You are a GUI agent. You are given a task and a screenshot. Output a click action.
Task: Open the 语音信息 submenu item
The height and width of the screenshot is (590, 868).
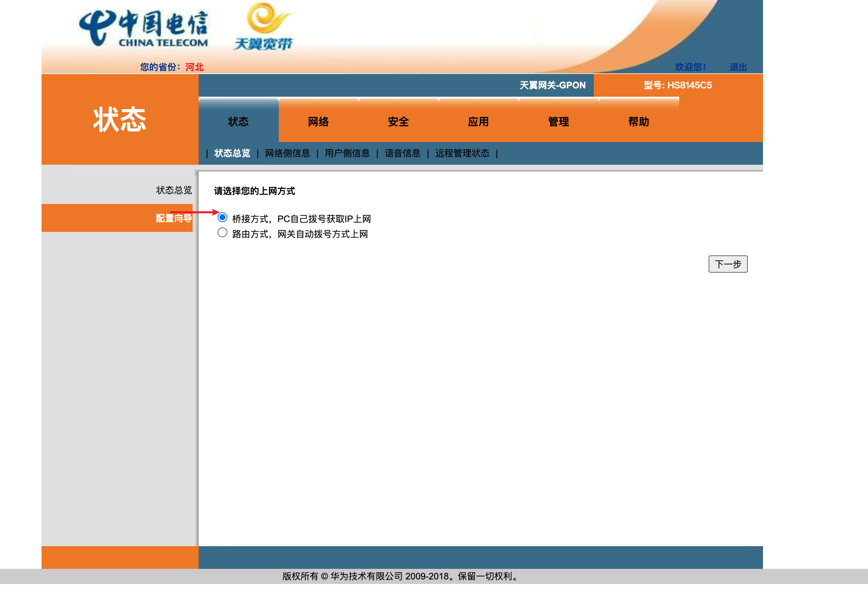(x=402, y=153)
